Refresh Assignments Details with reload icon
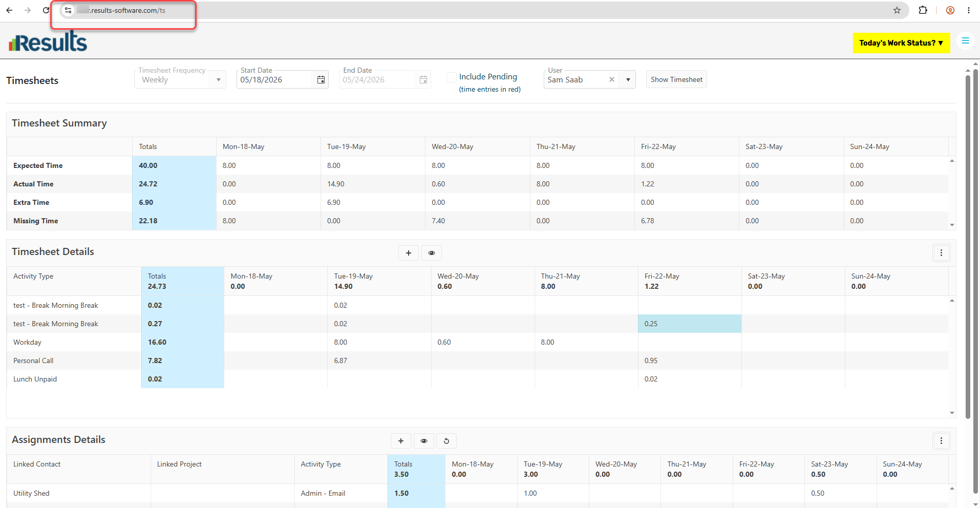The height and width of the screenshot is (508, 980). [x=446, y=441]
